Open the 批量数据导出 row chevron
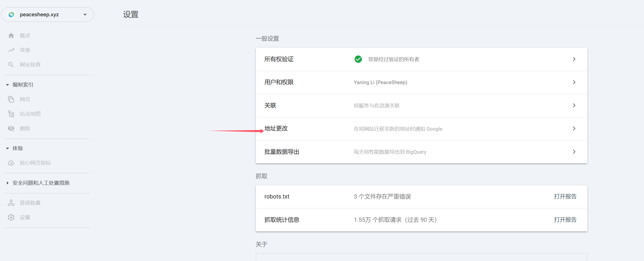The width and height of the screenshot is (644, 261). click(x=574, y=152)
